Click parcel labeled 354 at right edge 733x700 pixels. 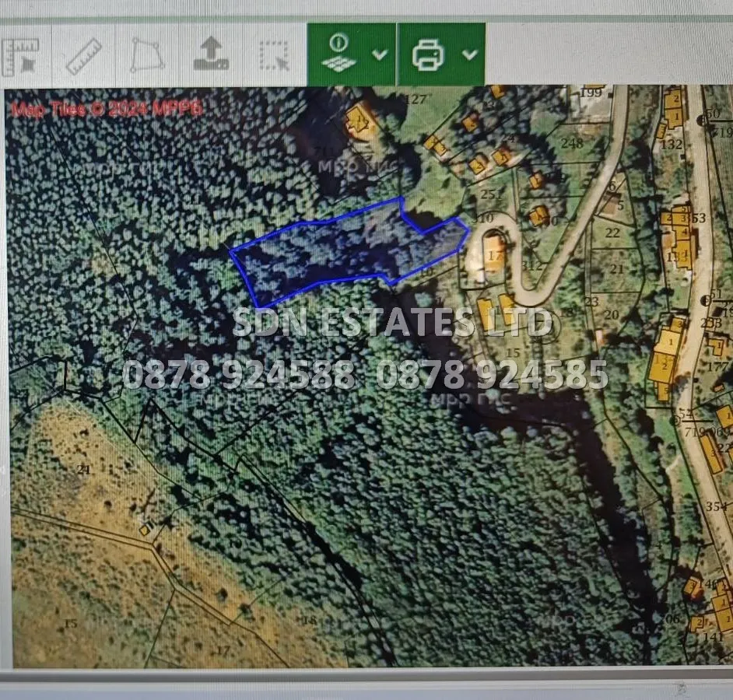(716, 506)
